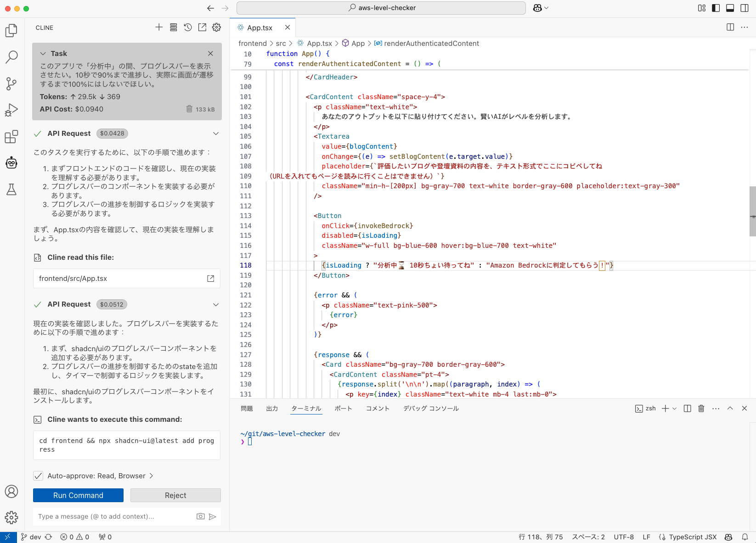Open the Source Control view
Screen dimensions: 756x543
(x=11, y=84)
